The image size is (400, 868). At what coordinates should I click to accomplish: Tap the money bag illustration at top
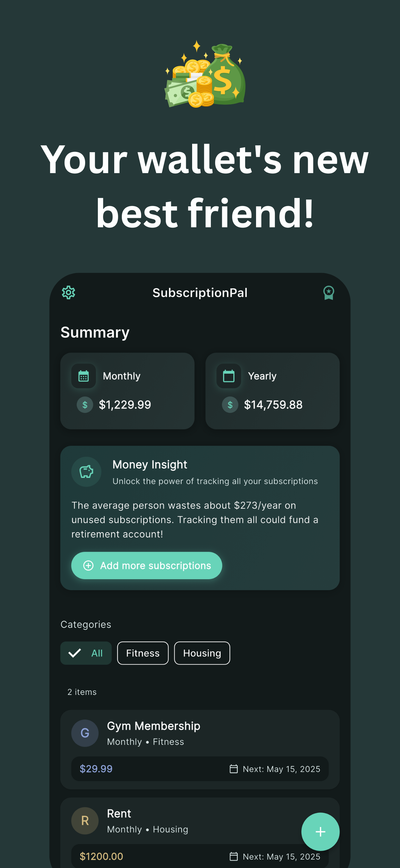tap(205, 74)
